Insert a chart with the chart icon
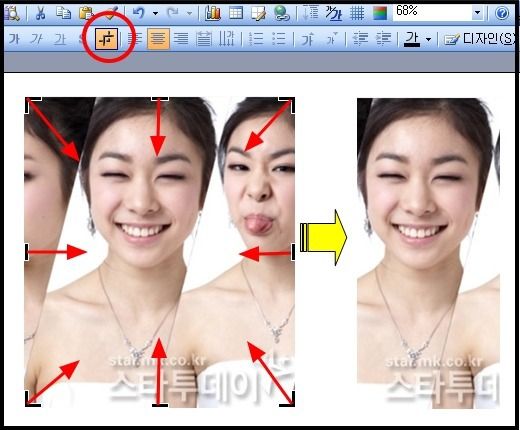This screenshot has width=520, height=430. 213,13
